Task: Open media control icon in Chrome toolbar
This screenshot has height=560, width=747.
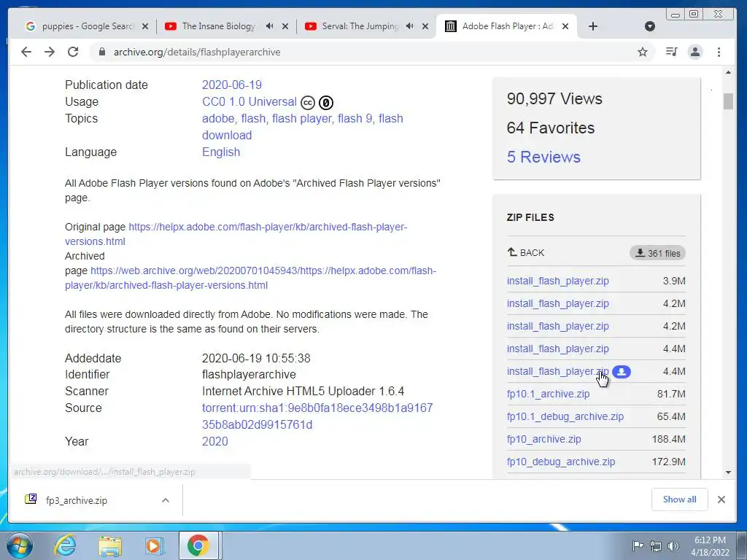Action: tap(672, 52)
